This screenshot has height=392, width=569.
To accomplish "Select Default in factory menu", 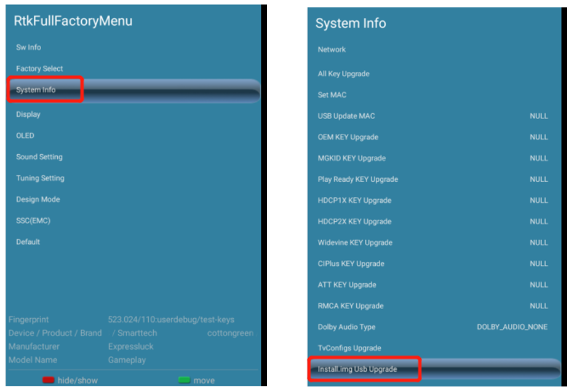I will [x=28, y=242].
